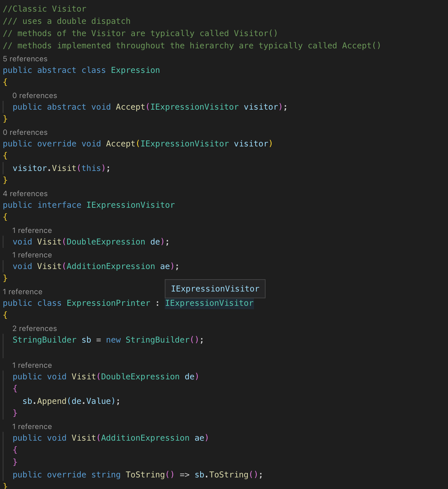448x489 pixels.
Task: Click the 'Append' method in sb.Append
Action: 52,401
